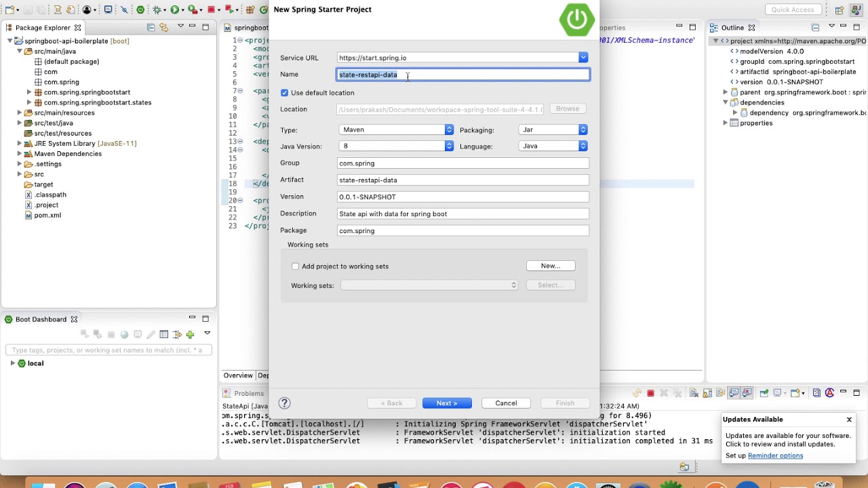The image size is (868, 488).
Task: Check Add project to working sets
Action: (295, 266)
